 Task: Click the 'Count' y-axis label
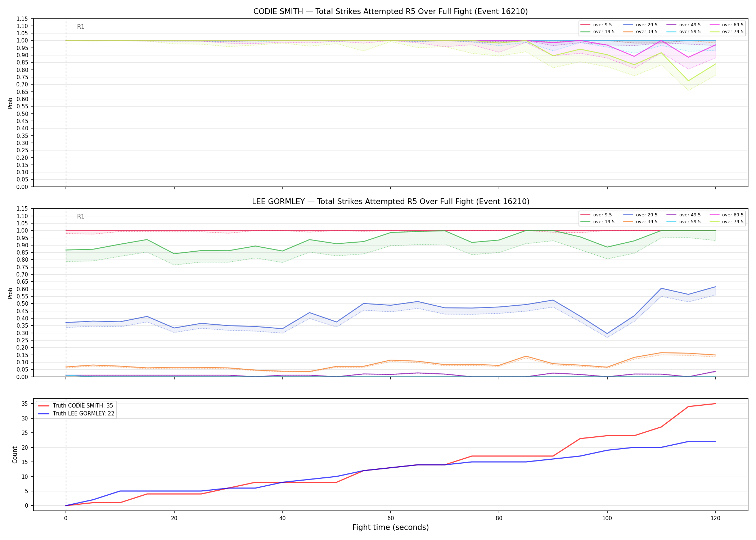point(15,455)
